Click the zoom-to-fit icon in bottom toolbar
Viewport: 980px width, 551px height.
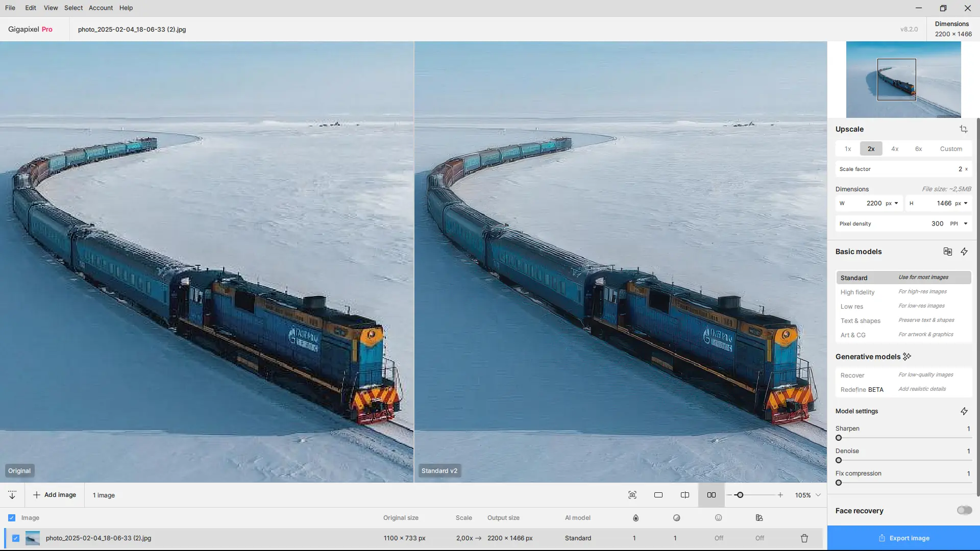(x=632, y=495)
